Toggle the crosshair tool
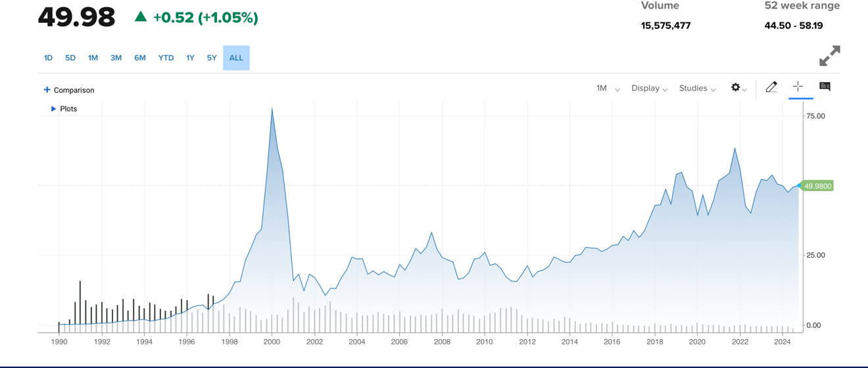The height and width of the screenshot is (368, 868). click(798, 87)
